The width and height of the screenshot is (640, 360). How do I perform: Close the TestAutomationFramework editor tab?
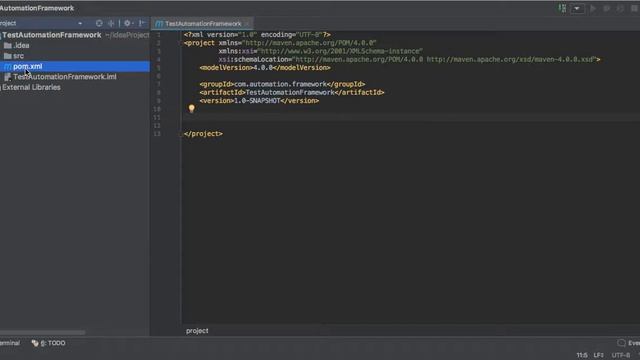(x=247, y=24)
